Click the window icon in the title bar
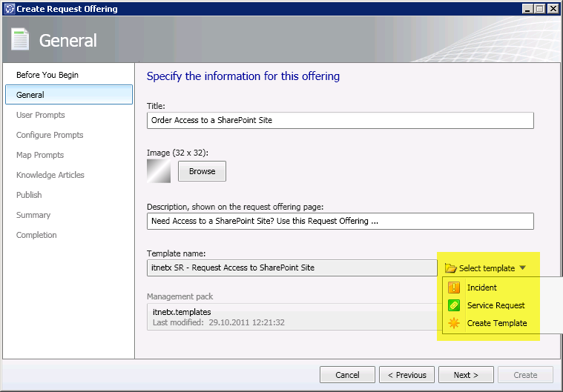The image size is (563, 392). click(x=8, y=9)
